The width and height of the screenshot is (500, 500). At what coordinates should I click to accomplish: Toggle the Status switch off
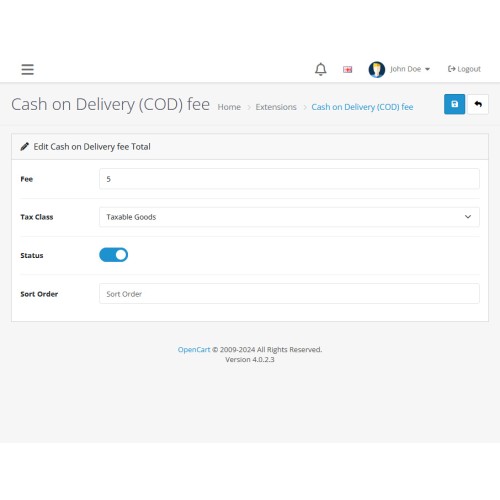(113, 255)
